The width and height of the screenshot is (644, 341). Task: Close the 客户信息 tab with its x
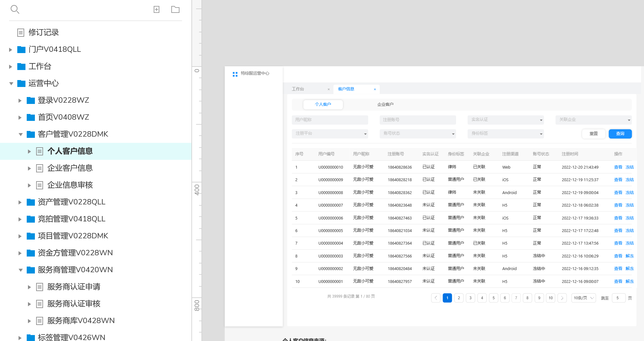(x=375, y=89)
